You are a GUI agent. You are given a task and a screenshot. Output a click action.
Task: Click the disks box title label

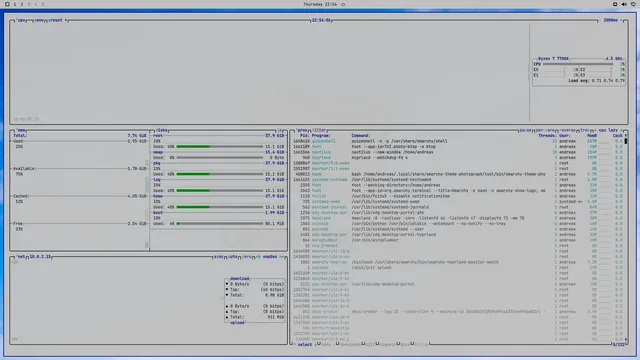(161, 130)
